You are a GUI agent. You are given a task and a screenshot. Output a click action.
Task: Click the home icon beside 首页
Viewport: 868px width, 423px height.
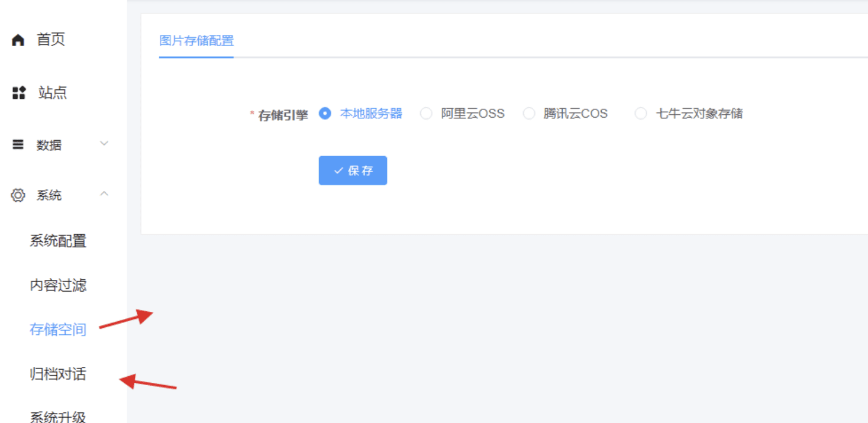(x=18, y=40)
